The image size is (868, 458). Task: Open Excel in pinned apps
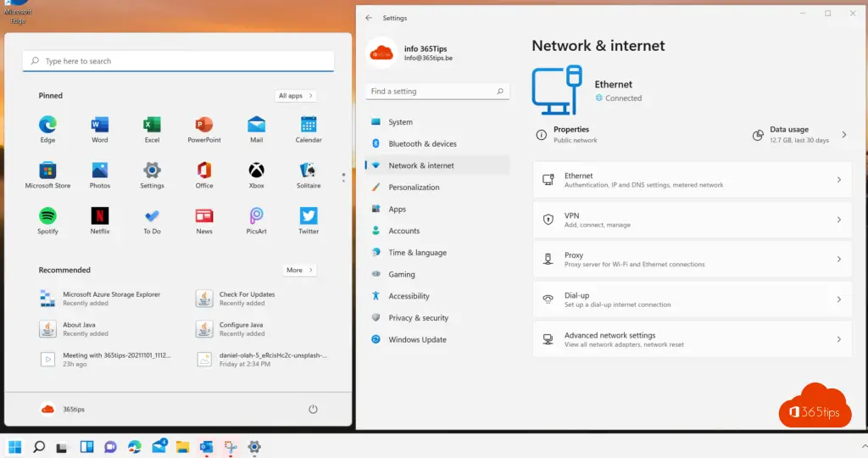coord(153,129)
